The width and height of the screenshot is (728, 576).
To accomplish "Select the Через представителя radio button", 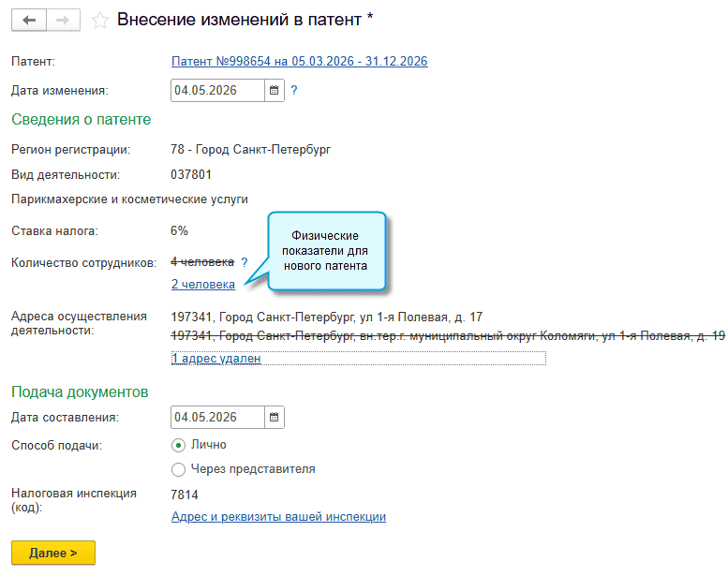I will point(179,469).
